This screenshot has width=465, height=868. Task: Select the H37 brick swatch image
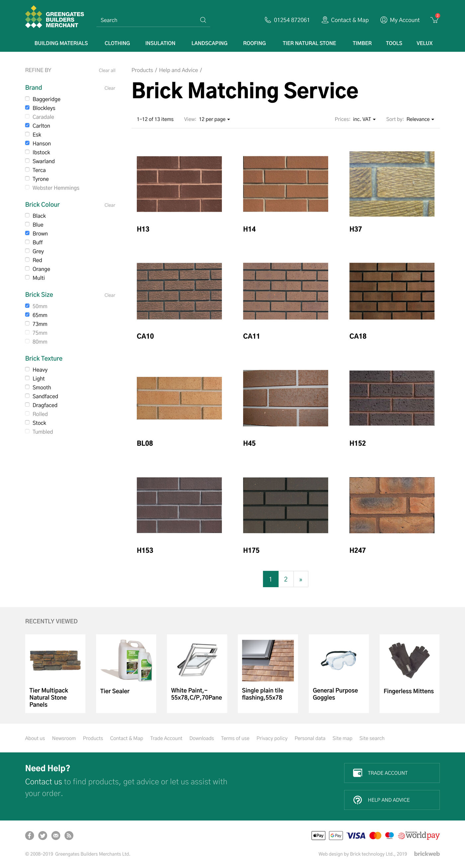click(x=392, y=184)
